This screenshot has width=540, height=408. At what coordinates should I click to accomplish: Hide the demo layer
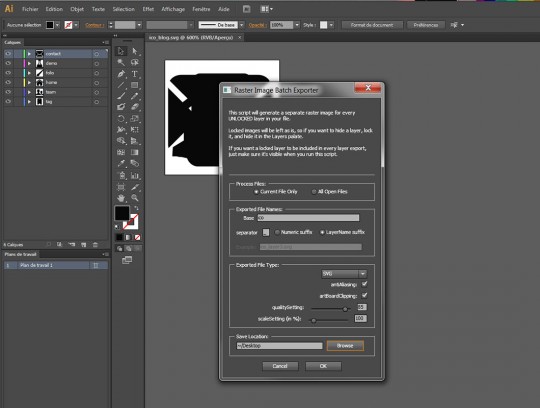pyautogui.click(x=8, y=63)
